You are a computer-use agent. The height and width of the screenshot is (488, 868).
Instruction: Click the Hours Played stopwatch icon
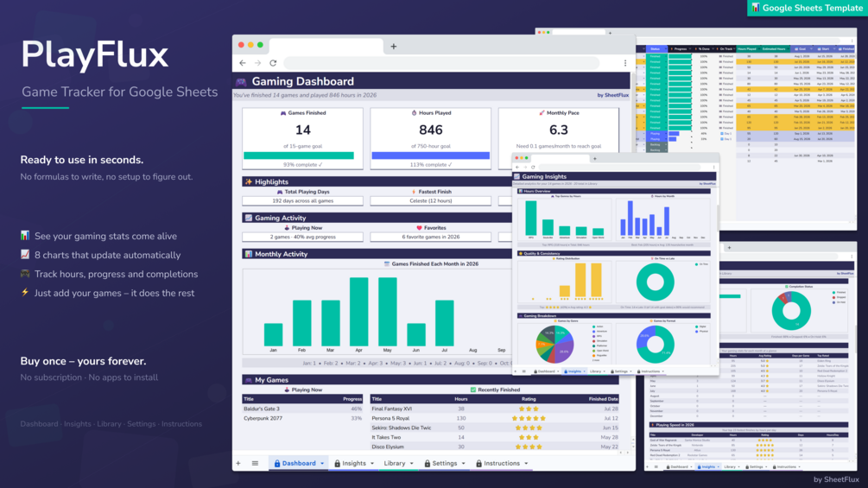click(414, 113)
